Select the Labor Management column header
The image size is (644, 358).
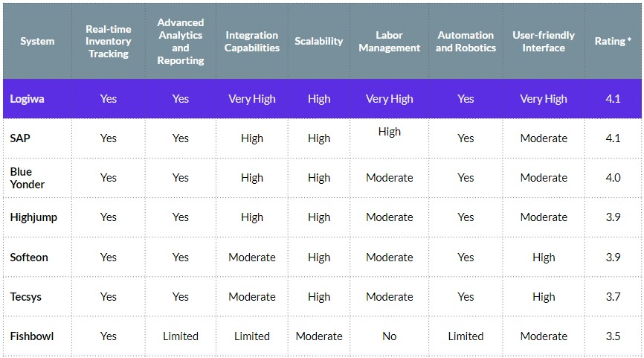click(390, 41)
